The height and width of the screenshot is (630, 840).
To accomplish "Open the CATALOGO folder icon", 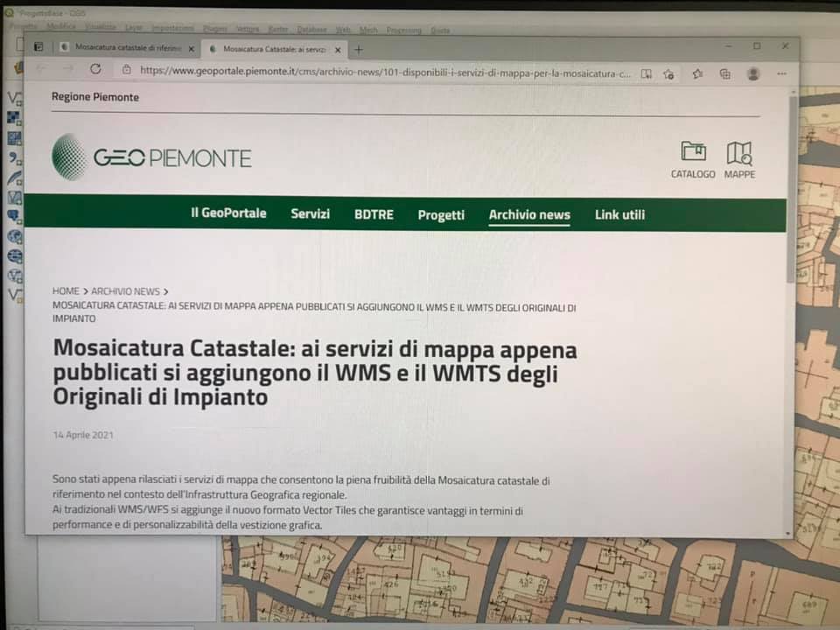I will (x=693, y=151).
